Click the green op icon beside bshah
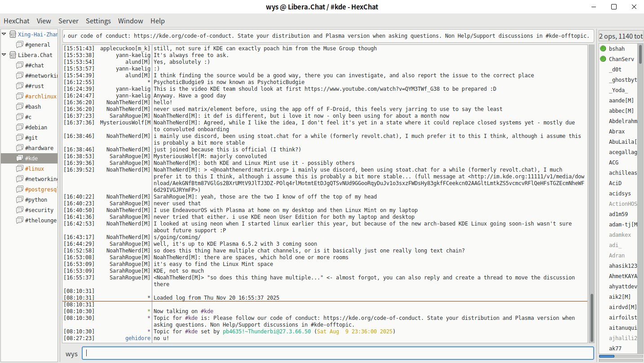Image resolution: width=644 pixels, height=363 pixels. [x=603, y=49]
